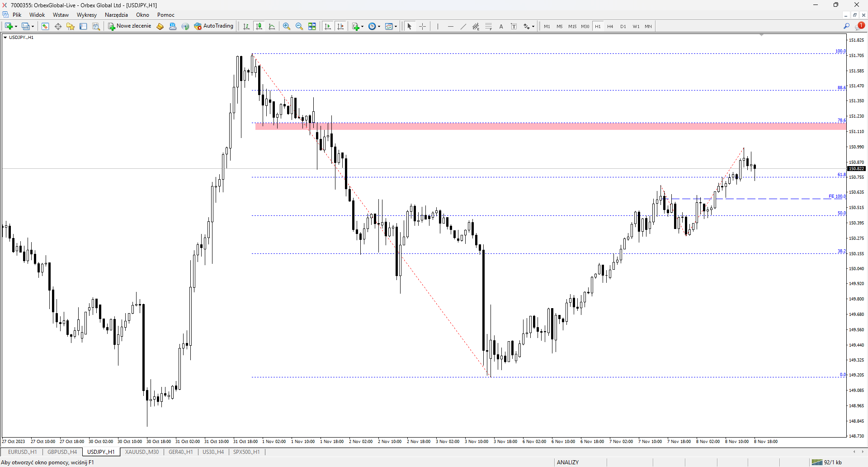Open the notifications chat bubble icon

[x=860, y=26]
